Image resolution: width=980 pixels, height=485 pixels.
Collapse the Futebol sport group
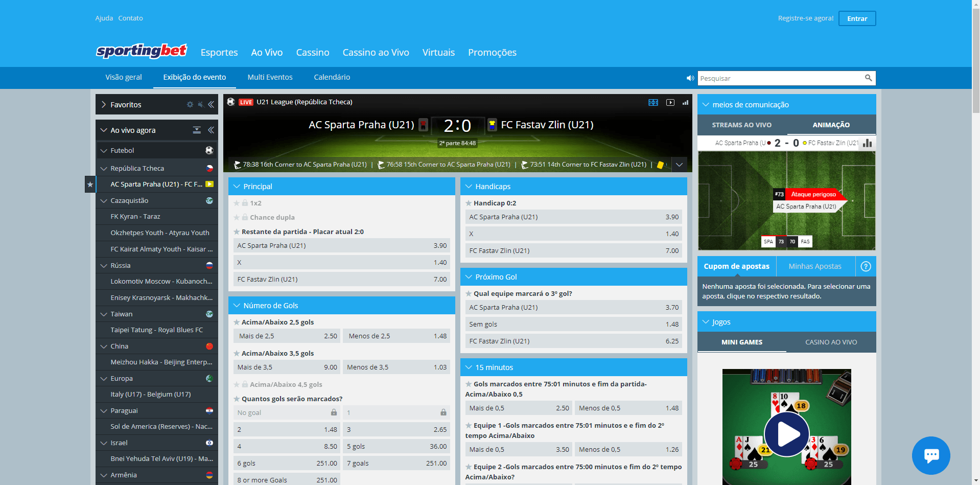(104, 150)
